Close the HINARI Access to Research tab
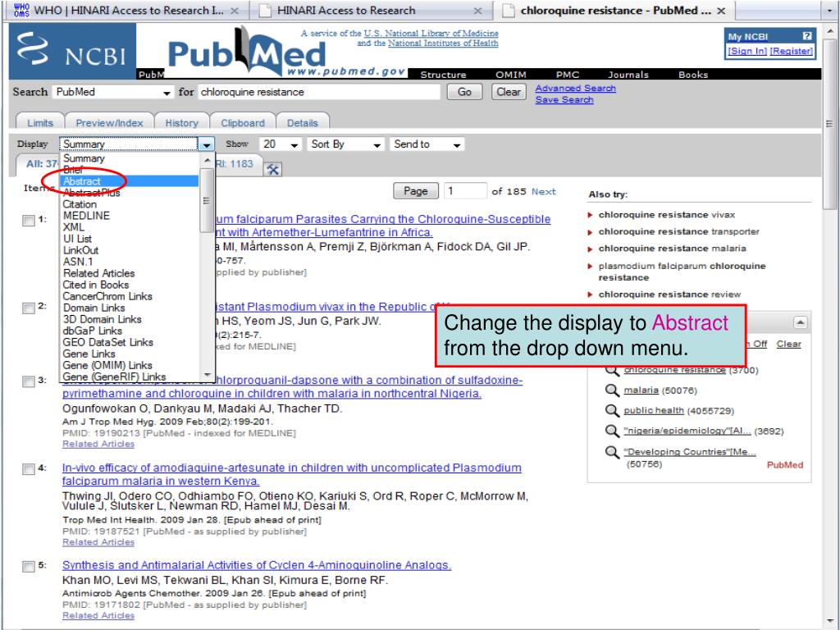 [478, 11]
